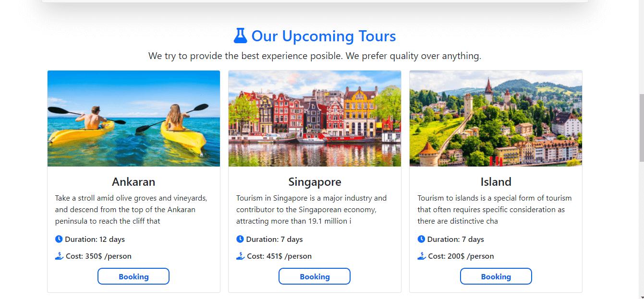Open the kayaking photo of Ankaran
644x299 pixels.
click(x=134, y=119)
